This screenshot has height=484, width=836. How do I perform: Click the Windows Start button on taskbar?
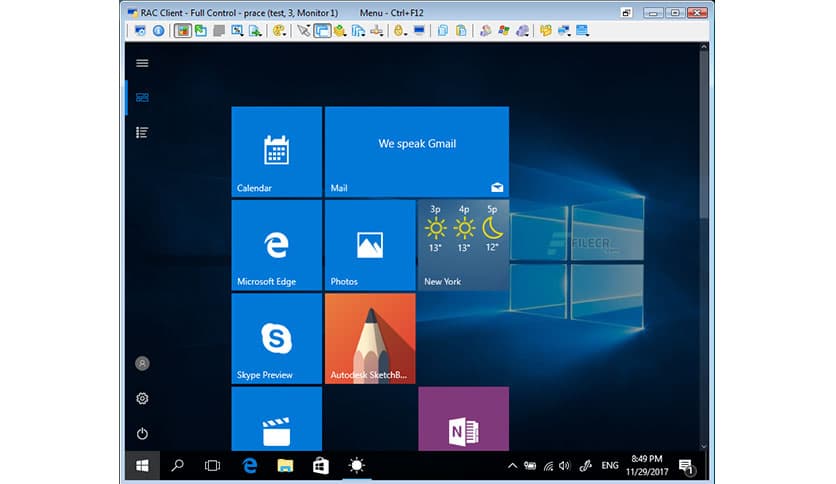pyautogui.click(x=142, y=466)
